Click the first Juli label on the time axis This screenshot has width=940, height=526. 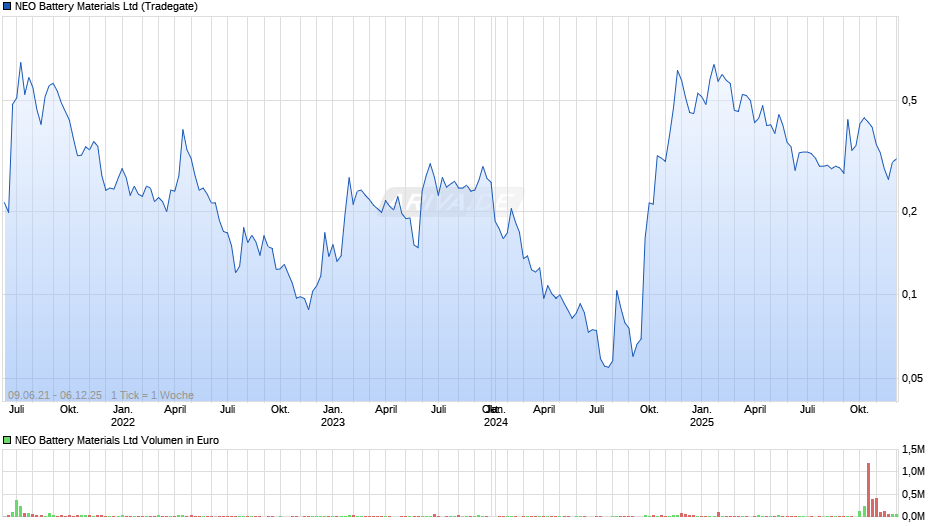[17, 409]
